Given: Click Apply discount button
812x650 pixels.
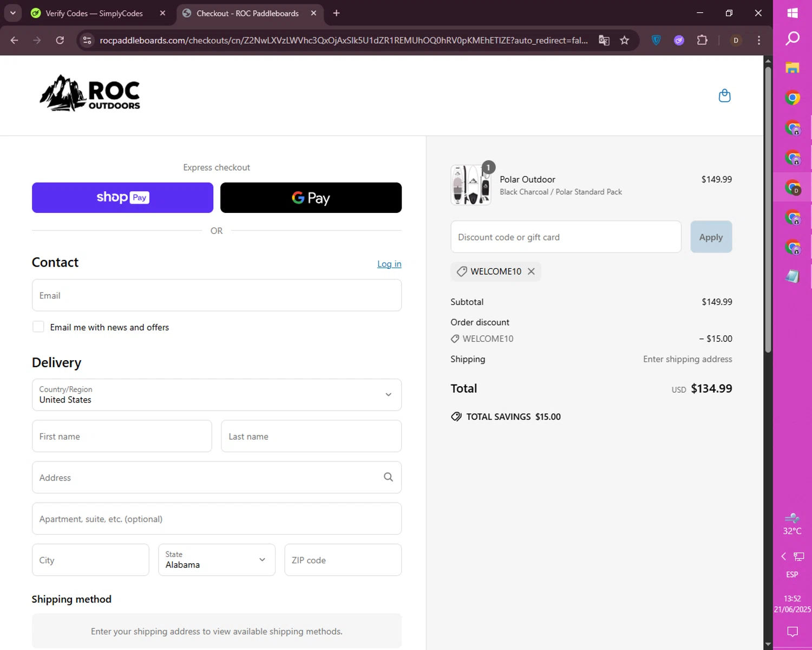Looking at the screenshot, I should tap(711, 237).
